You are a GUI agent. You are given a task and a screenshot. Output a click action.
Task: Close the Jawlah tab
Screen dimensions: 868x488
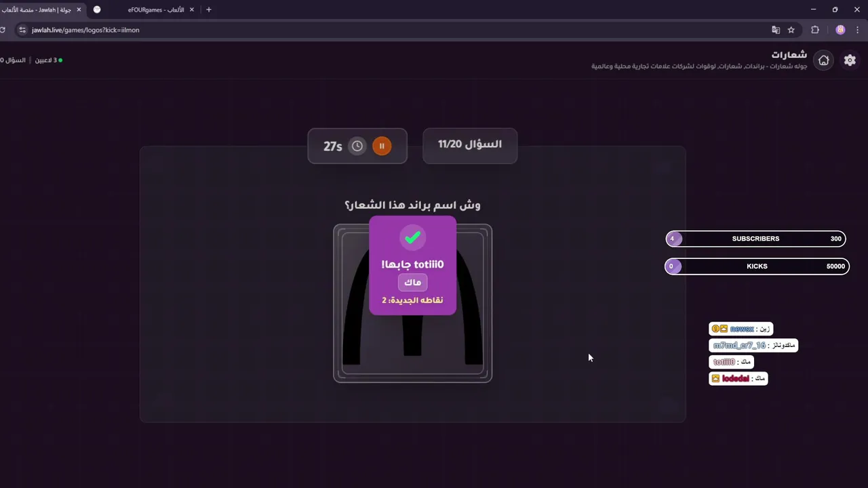click(79, 9)
